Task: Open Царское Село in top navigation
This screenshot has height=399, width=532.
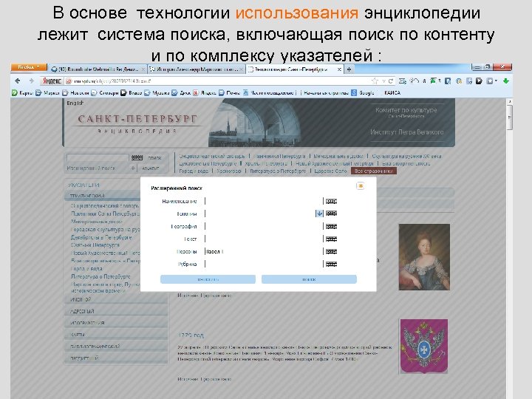Action: click(330, 171)
